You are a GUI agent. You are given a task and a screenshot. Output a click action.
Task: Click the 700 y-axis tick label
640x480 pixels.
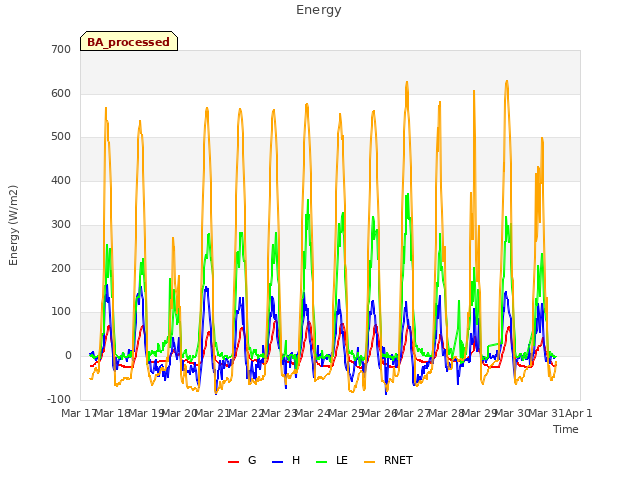61,50
